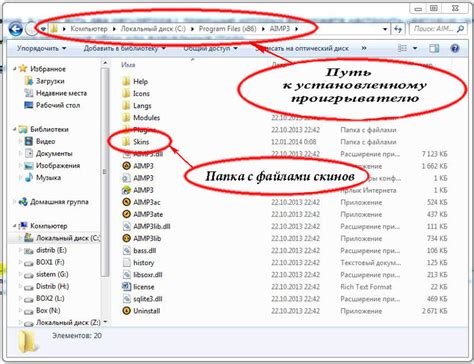Sort files by the Имя column header
Viewport: 474px width, 364px height.
(x=128, y=65)
